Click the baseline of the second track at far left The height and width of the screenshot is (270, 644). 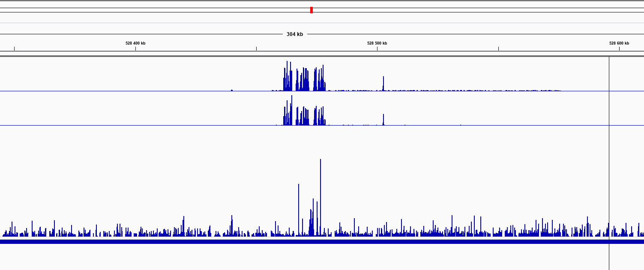(9, 125)
